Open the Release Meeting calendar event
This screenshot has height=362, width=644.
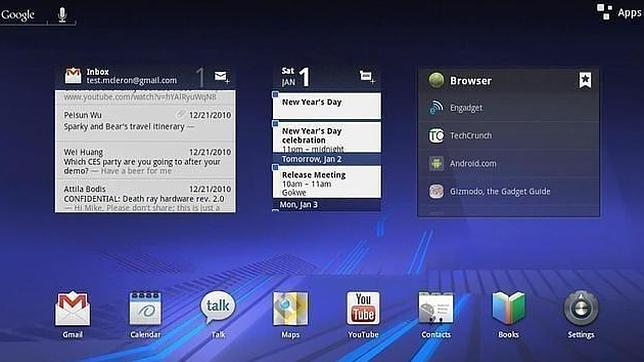click(327, 182)
